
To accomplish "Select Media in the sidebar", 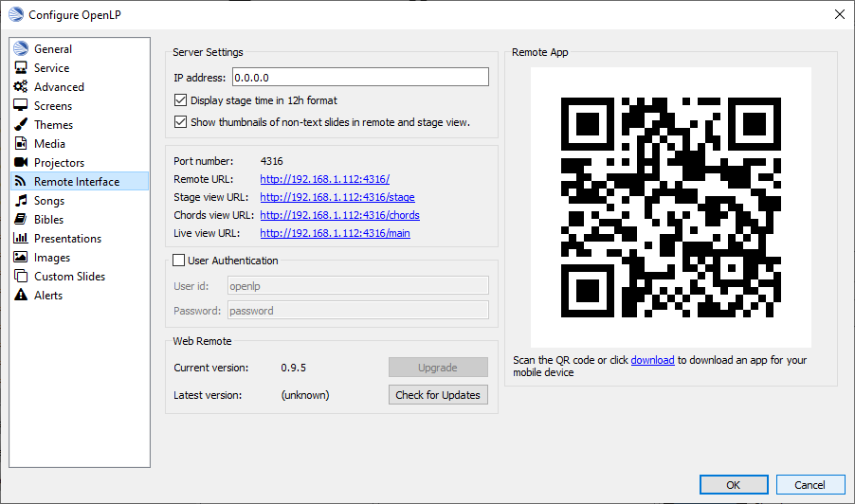I will [80, 143].
